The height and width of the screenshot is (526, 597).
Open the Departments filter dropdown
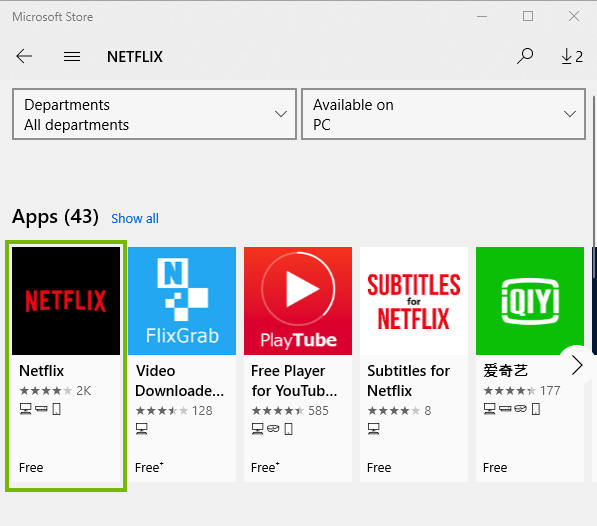[x=154, y=114]
